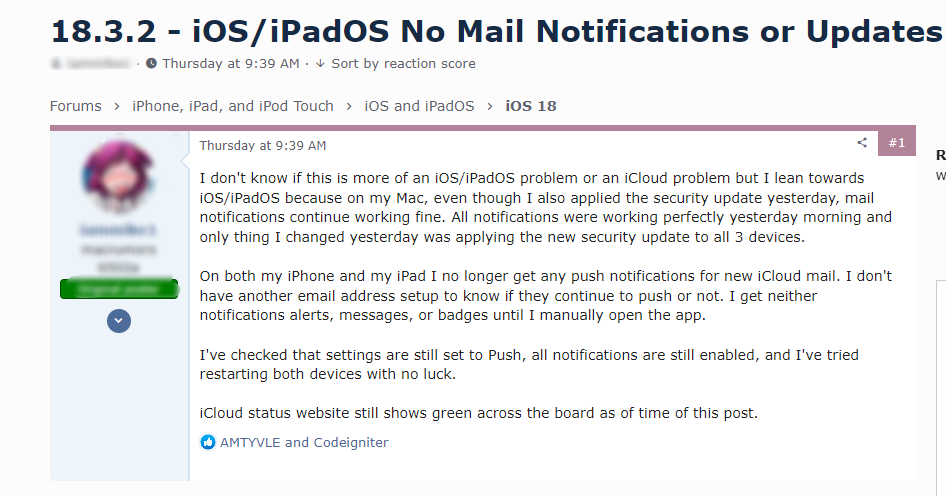This screenshot has height=496, width=946.
Task: Click the blurred user icon under title
Action: pyautogui.click(x=56, y=63)
